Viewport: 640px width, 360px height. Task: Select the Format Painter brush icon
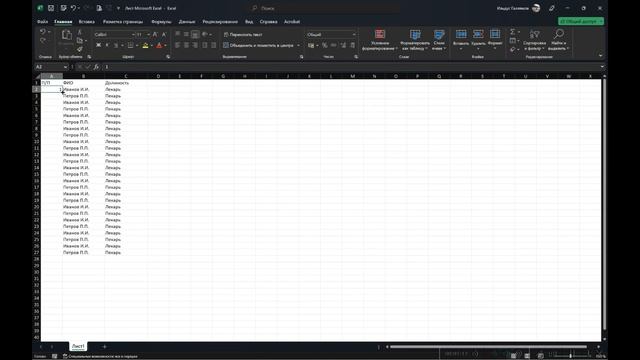click(80, 49)
